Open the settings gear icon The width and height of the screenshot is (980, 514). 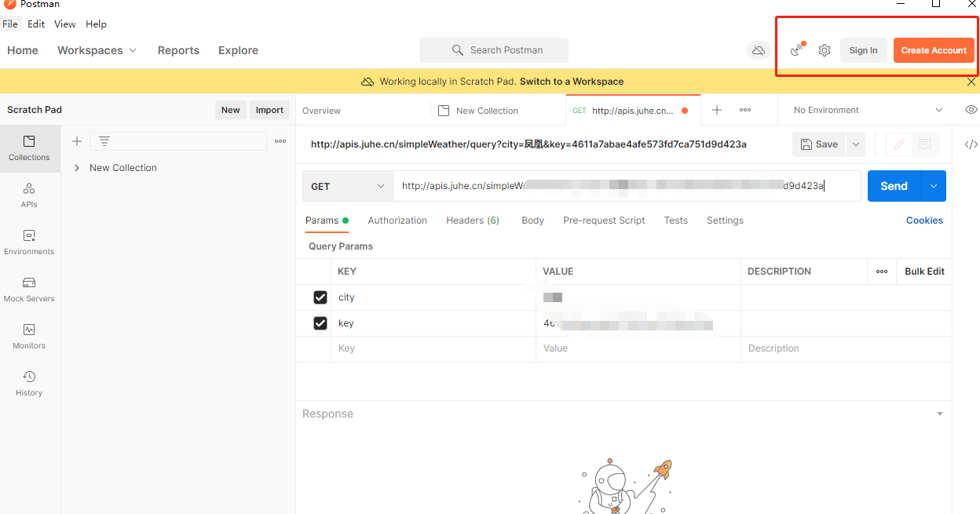coord(824,50)
